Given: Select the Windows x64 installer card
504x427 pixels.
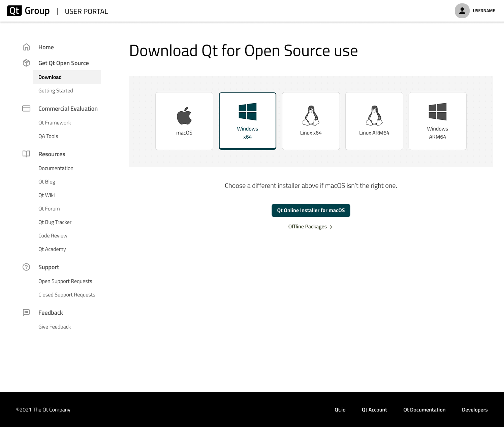Looking at the screenshot, I should tap(247, 121).
